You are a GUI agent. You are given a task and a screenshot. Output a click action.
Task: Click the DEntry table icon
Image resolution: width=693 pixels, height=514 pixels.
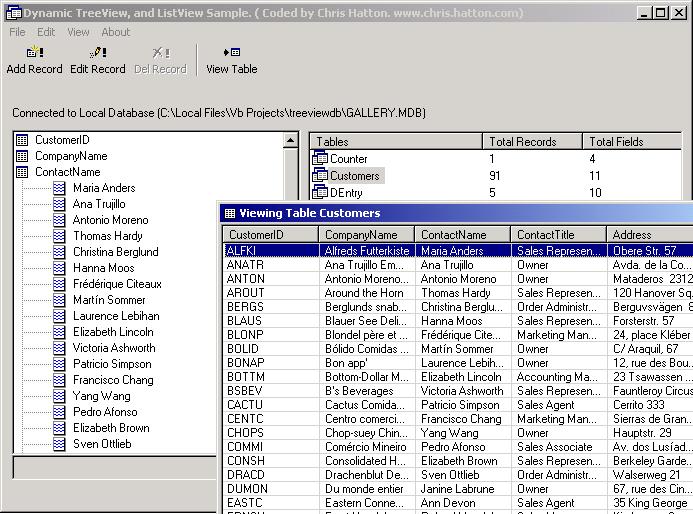(x=320, y=193)
